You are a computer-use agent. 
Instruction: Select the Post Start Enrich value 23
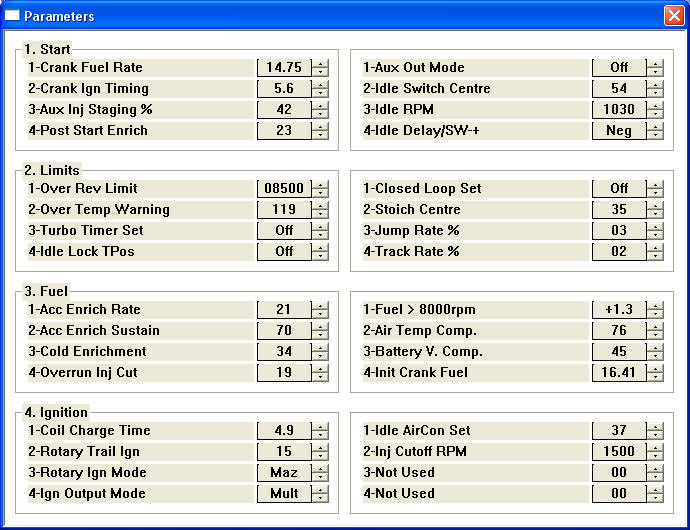tap(284, 131)
